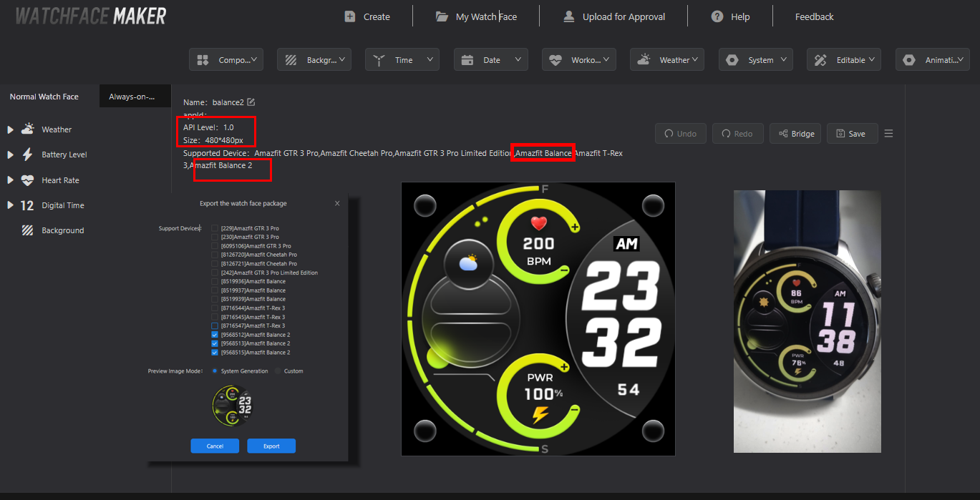The image size is (980, 500).
Task: Click the Bridge button
Action: pyautogui.click(x=795, y=134)
